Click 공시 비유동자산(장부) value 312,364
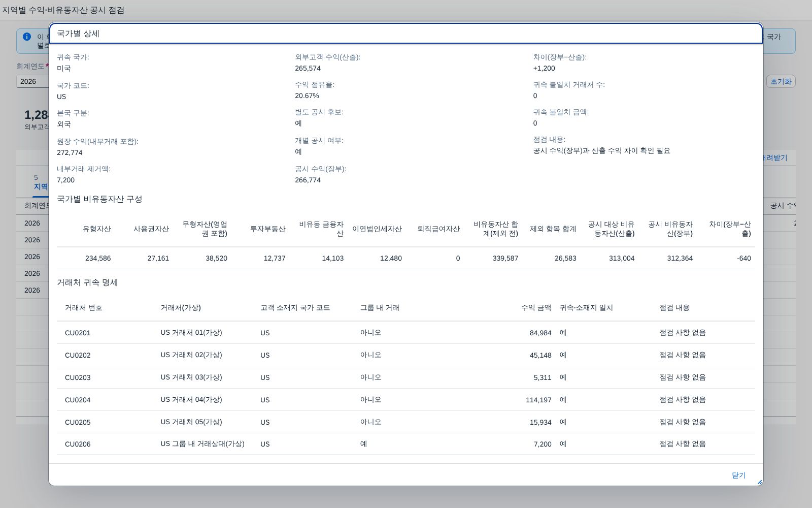 tap(680, 258)
